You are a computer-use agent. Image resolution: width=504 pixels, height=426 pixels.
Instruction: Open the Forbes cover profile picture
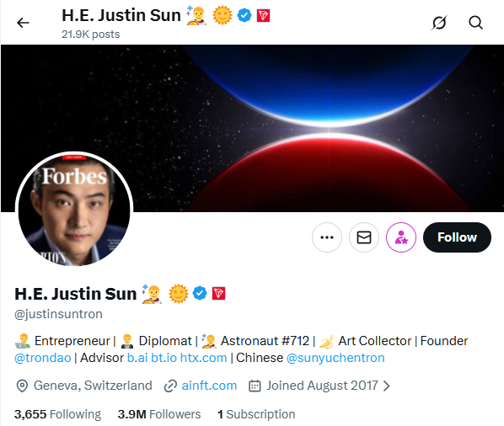coord(74,210)
